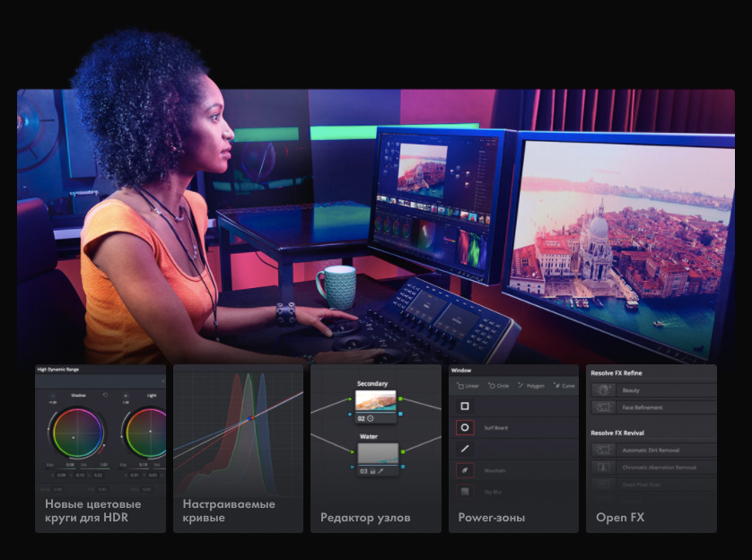Select the Face Refinement effect icon
The width and height of the screenshot is (752, 560).
pos(603,407)
